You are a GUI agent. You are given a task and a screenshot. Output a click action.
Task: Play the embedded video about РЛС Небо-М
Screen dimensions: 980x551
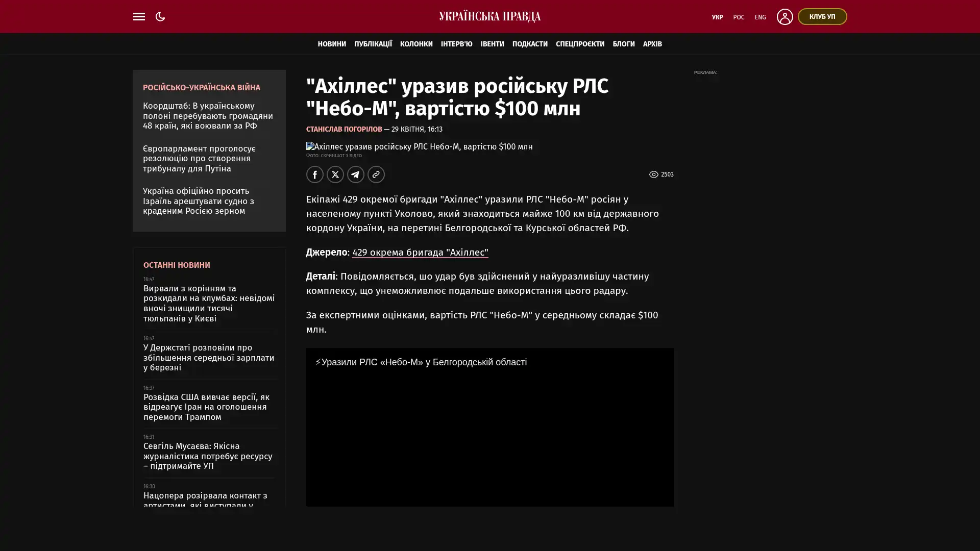point(490,427)
